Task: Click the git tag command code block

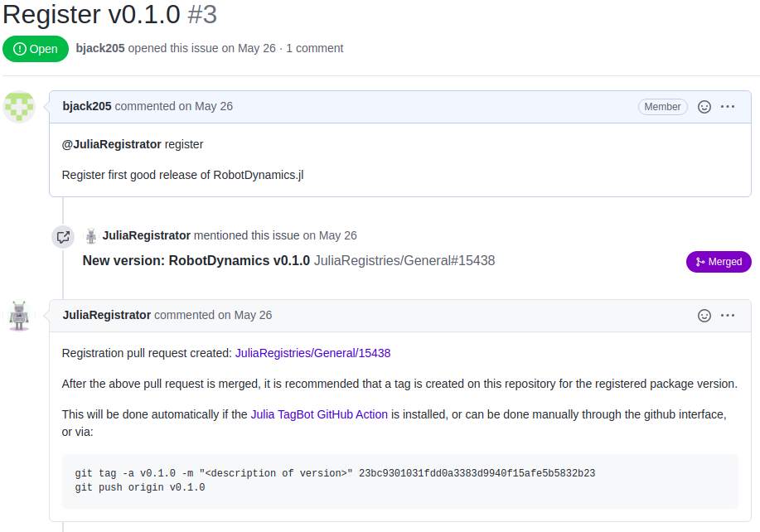Action: pos(399,481)
